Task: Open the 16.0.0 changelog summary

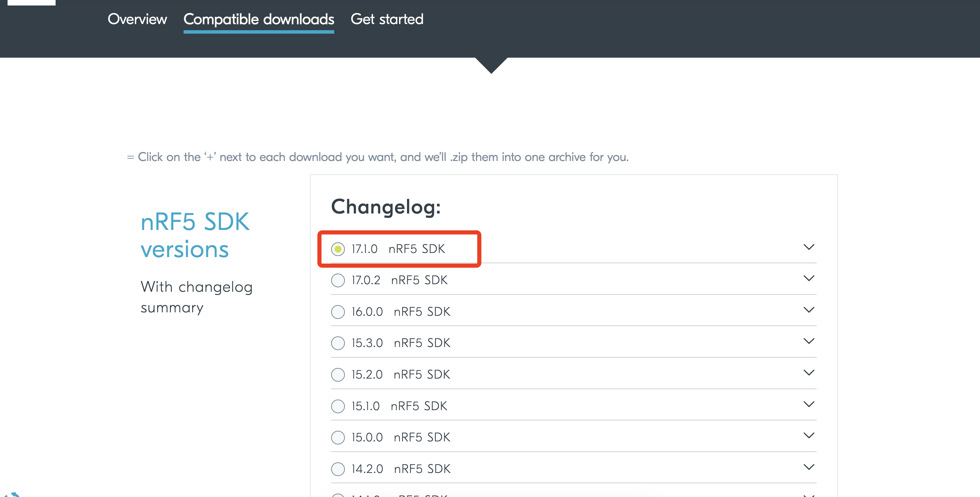Action: pos(809,309)
